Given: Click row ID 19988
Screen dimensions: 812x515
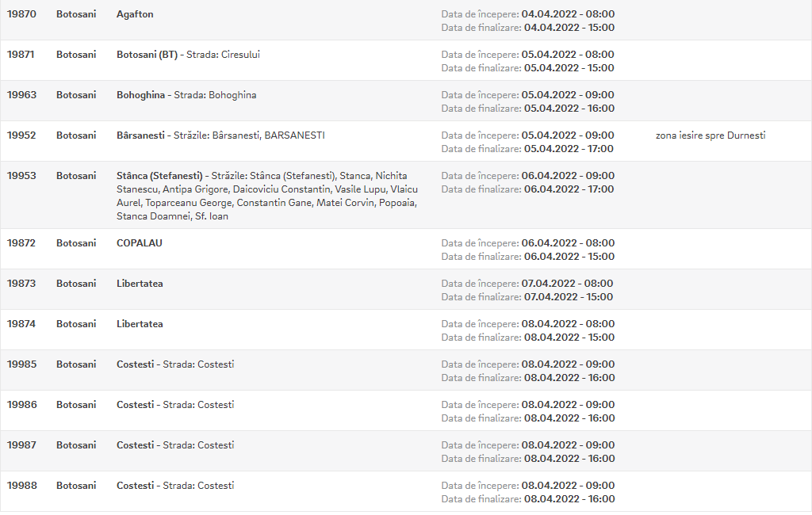Looking at the screenshot, I should point(21,486).
